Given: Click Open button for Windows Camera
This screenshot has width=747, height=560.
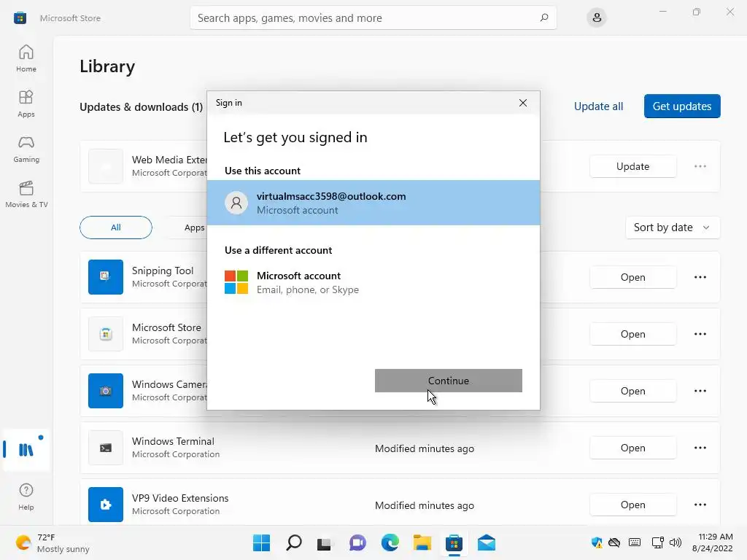Looking at the screenshot, I should pos(632,391).
